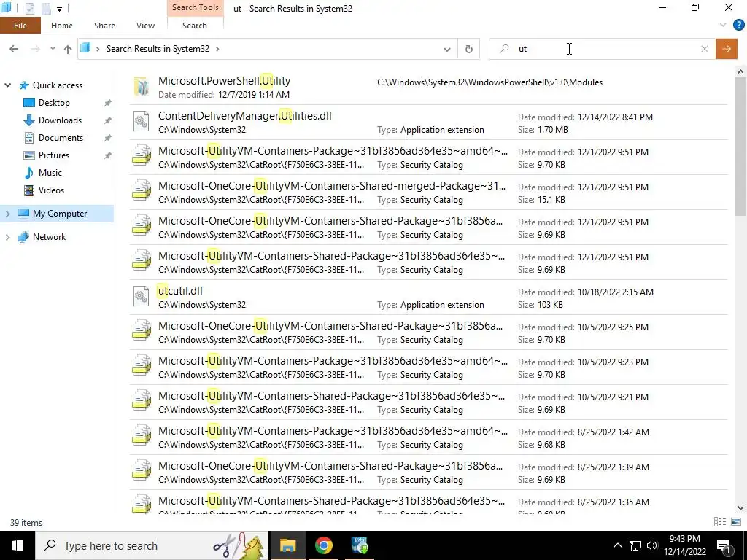Open Quick Access Toolbar customize dropdown
Screen dimensions: 747x560
click(x=59, y=9)
